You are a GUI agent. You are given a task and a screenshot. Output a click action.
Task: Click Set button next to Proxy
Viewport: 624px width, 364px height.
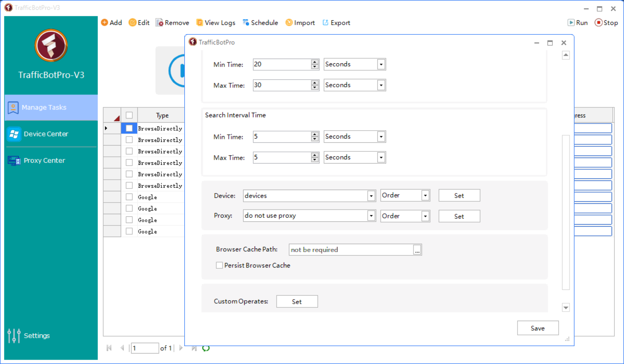[459, 216]
